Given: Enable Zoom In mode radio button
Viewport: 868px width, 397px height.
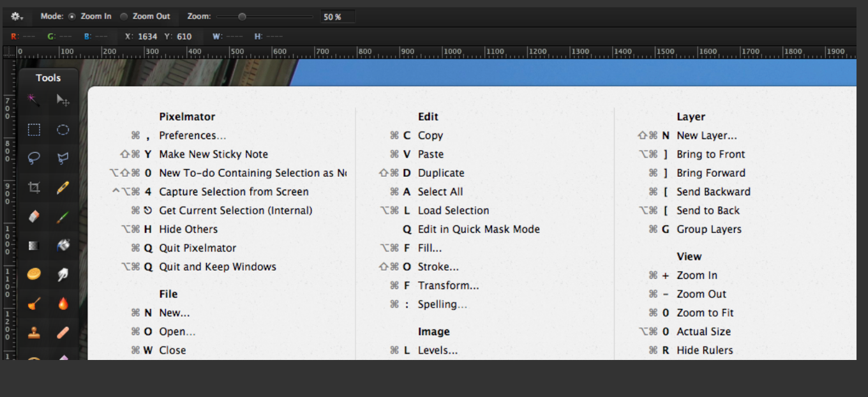Looking at the screenshot, I should (x=71, y=17).
